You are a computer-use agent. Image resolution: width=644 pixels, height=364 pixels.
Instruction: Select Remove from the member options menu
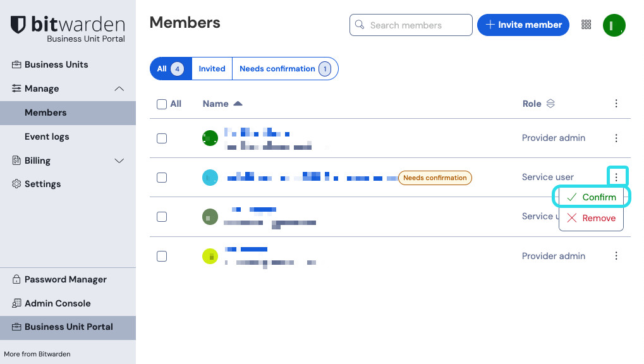pos(592,218)
